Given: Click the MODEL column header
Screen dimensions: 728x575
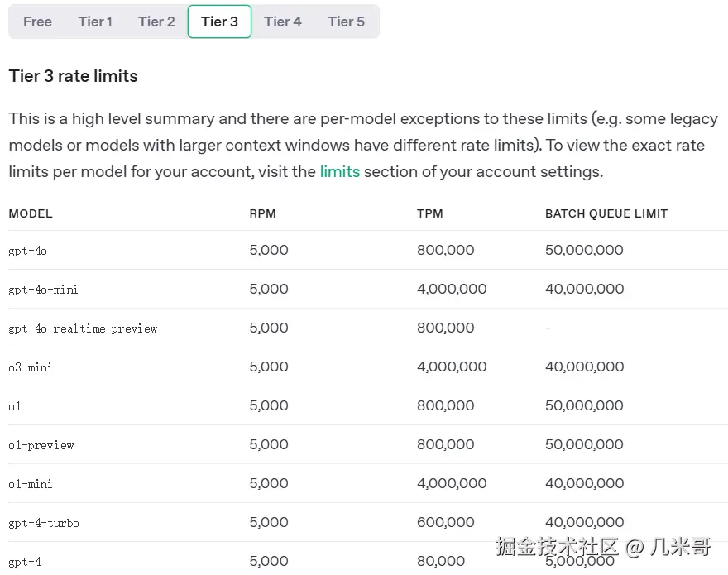Looking at the screenshot, I should [30, 213].
